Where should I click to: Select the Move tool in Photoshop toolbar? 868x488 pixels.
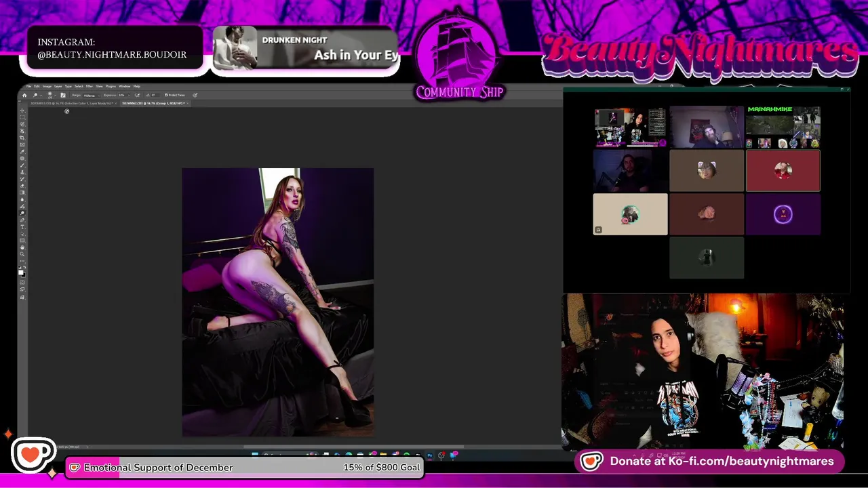click(x=22, y=110)
